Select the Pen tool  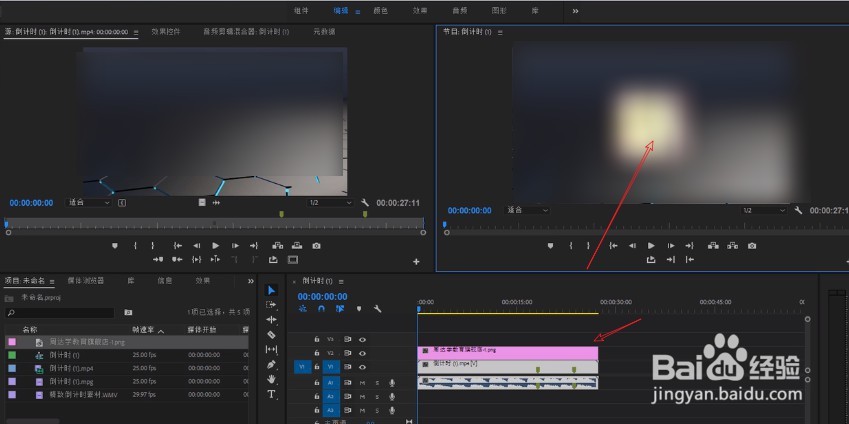271,364
